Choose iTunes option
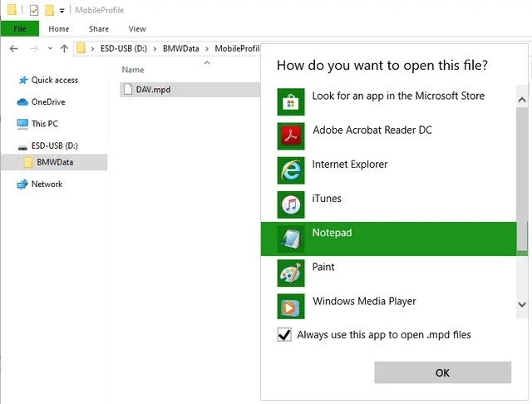Image resolution: width=532 pixels, height=404 pixels. pos(388,204)
